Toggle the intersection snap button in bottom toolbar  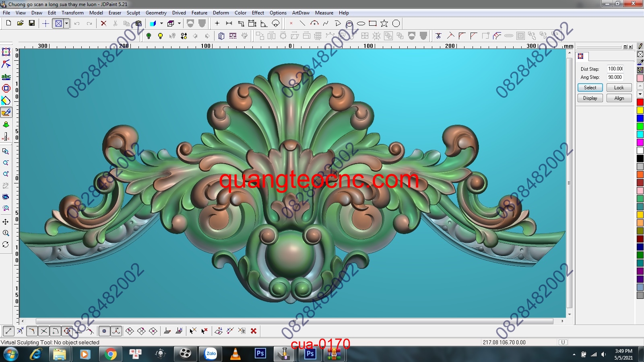tap(44, 331)
